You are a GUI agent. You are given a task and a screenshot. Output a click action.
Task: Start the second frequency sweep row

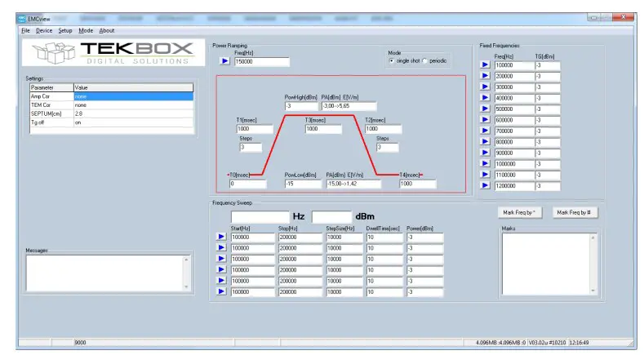[221, 248]
